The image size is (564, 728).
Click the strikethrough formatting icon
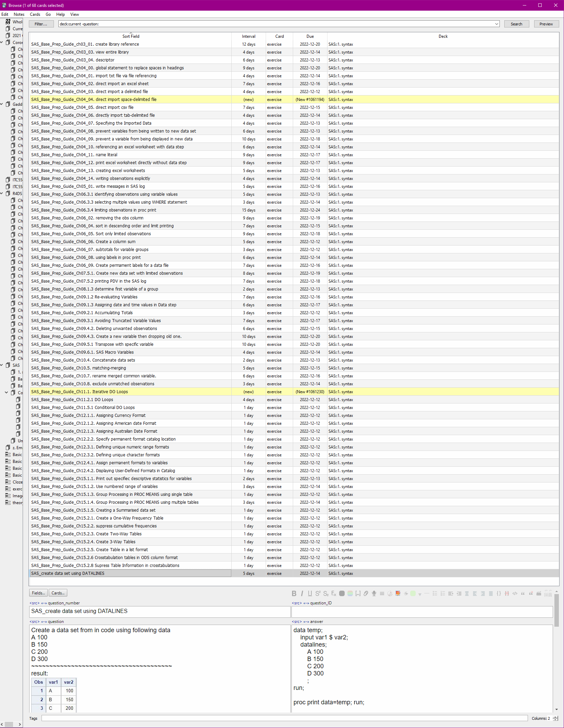406,593
